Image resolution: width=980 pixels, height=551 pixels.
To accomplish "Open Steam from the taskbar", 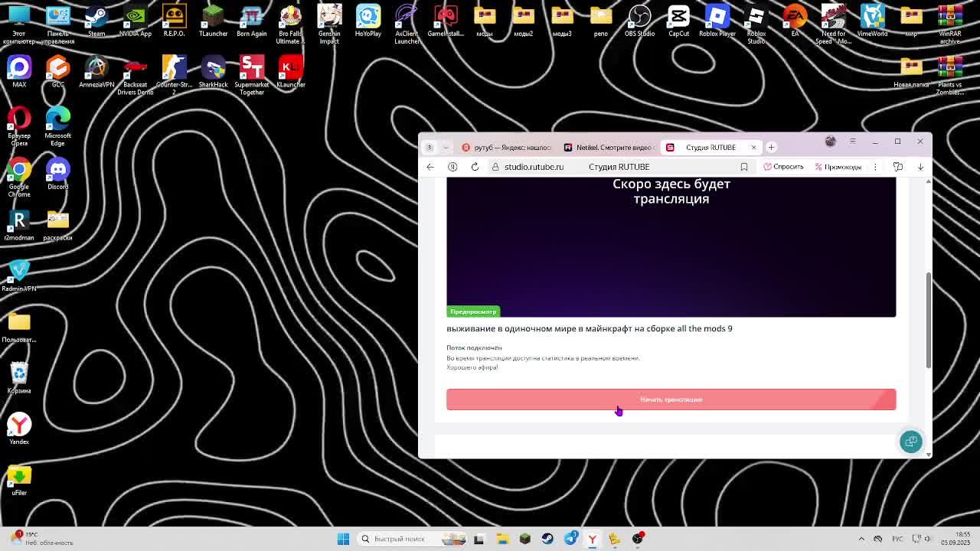I will tap(547, 539).
